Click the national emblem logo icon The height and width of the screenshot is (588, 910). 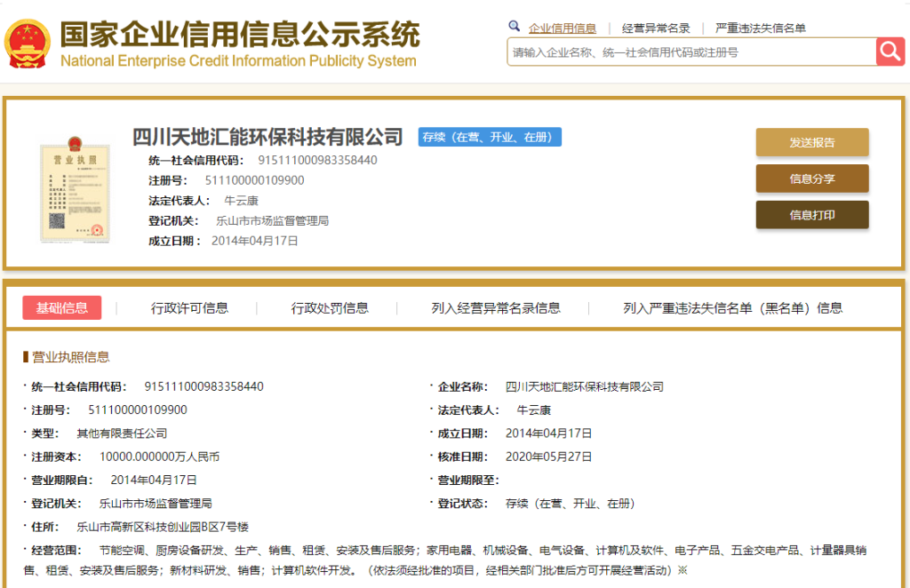point(29,39)
